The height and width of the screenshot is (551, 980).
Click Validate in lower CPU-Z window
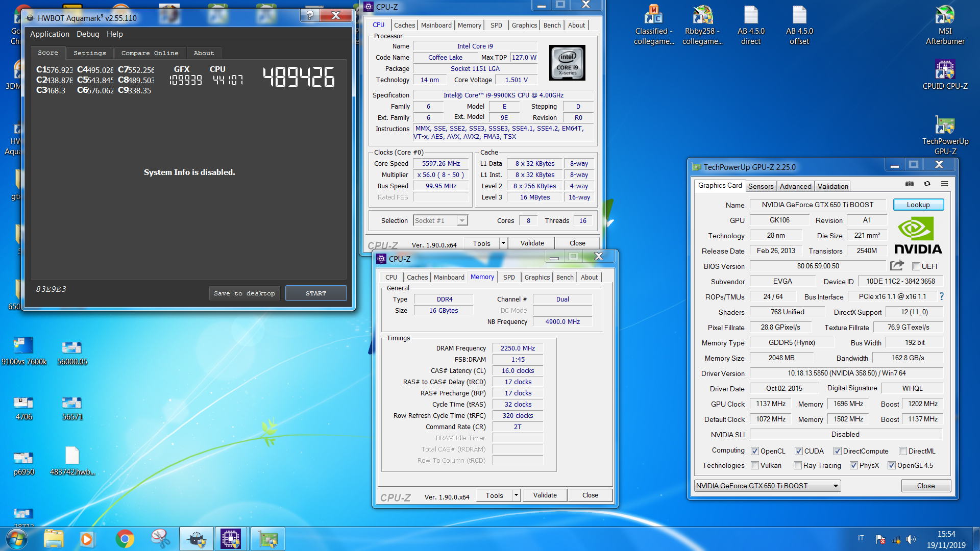tap(545, 495)
